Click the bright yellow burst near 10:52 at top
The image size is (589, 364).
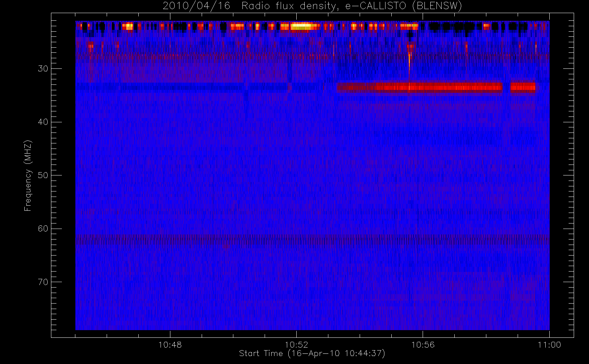tap(301, 27)
